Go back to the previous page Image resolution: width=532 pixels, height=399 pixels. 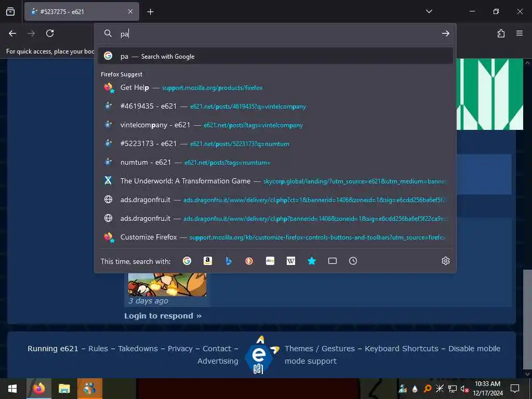12,33
